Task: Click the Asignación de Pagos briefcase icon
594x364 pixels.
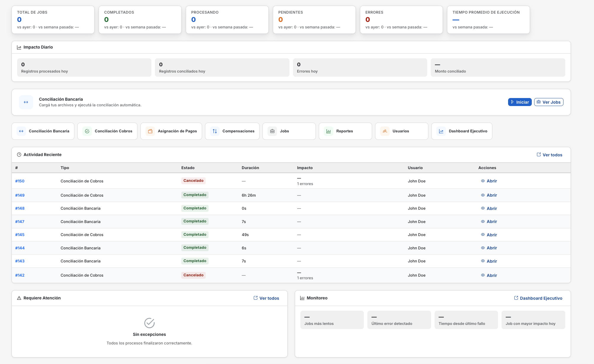Action: coord(151,131)
